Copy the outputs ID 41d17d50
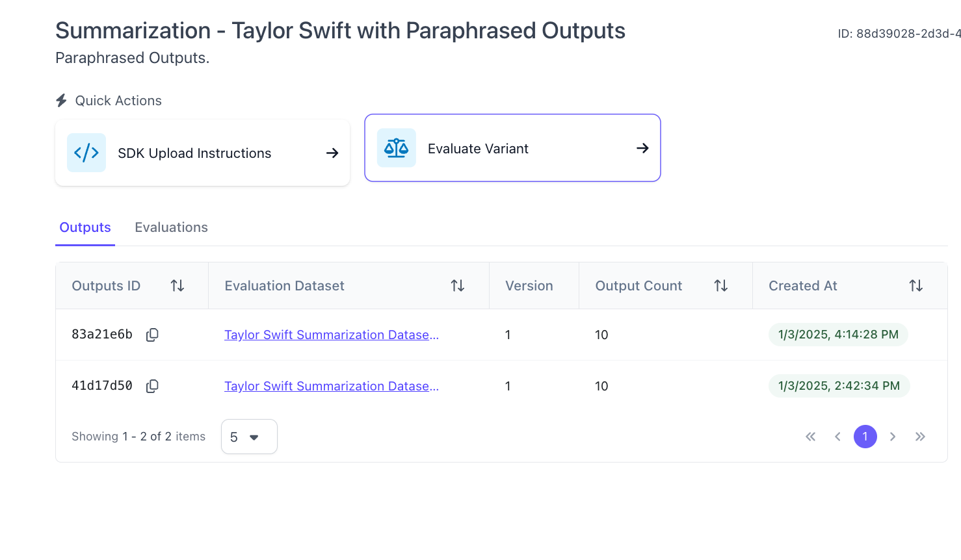Image resolution: width=961 pixels, height=560 pixels. (152, 386)
